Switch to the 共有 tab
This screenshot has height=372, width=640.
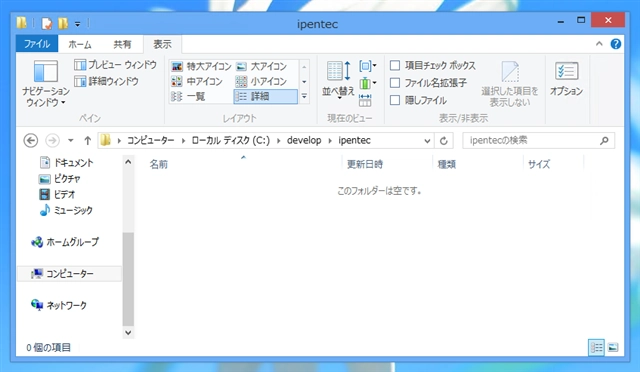[x=122, y=44]
